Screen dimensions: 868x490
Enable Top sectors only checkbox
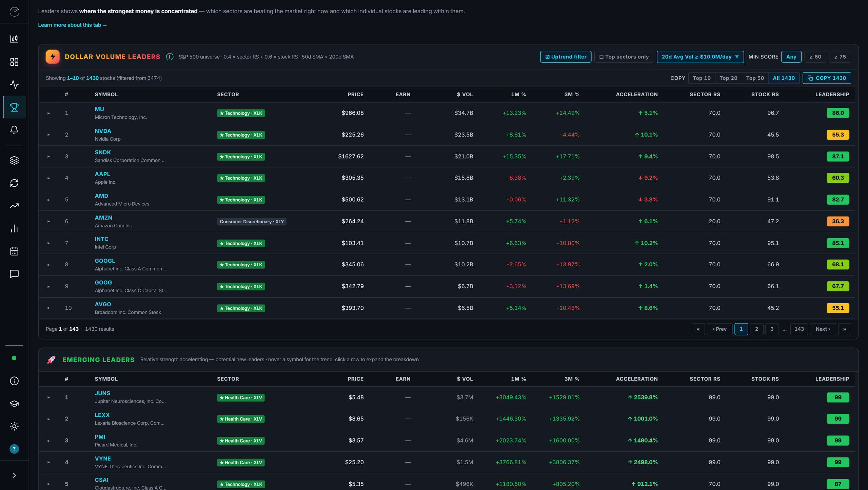[x=624, y=57]
